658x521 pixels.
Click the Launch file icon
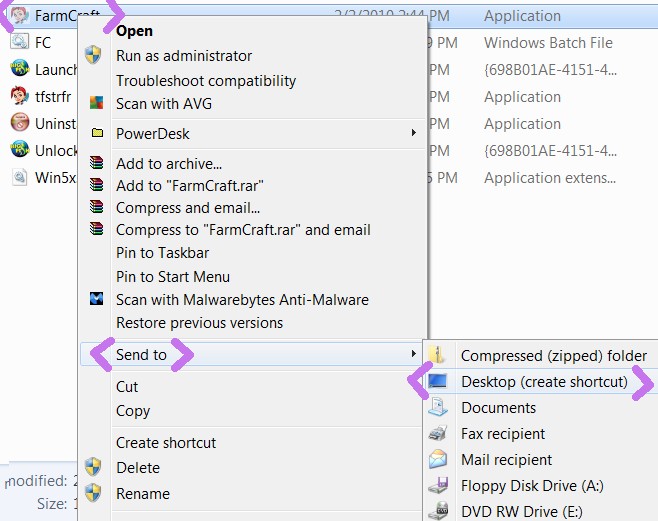[x=20, y=68]
